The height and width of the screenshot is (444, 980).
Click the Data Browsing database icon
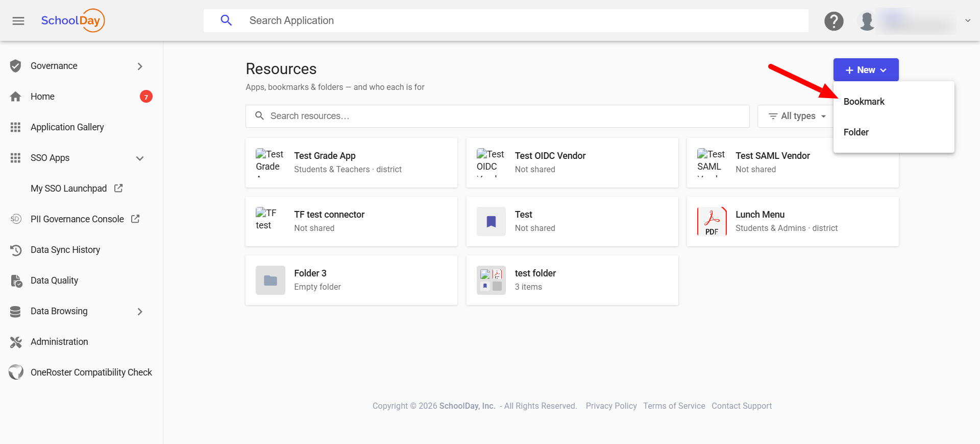click(16, 311)
